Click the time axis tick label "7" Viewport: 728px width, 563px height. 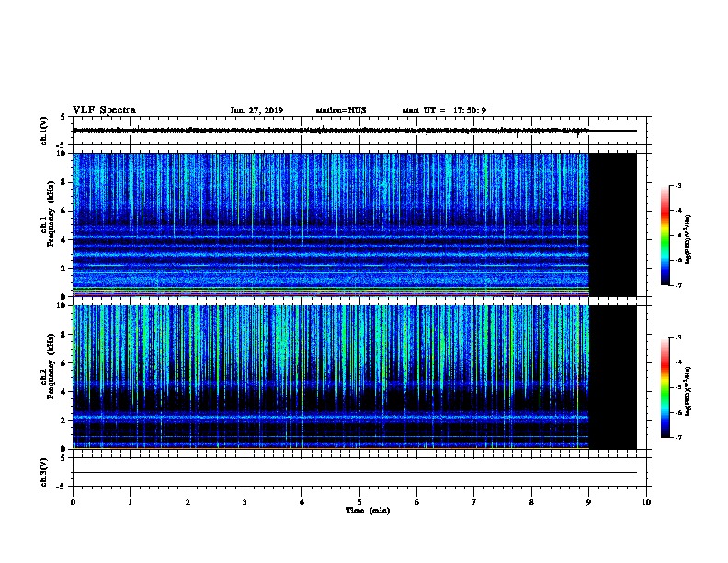click(x=474, y=501)
